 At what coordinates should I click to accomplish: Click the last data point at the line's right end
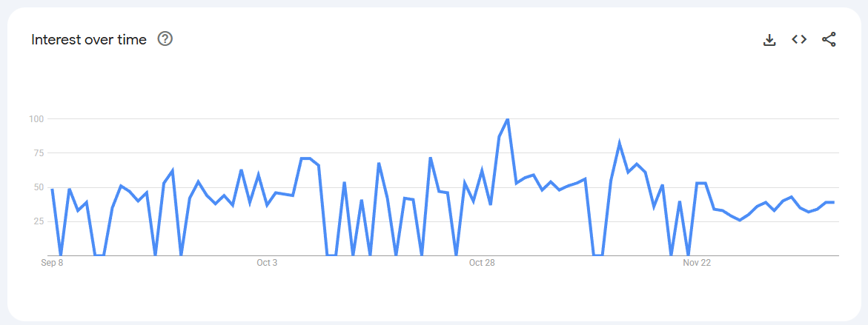834,202
